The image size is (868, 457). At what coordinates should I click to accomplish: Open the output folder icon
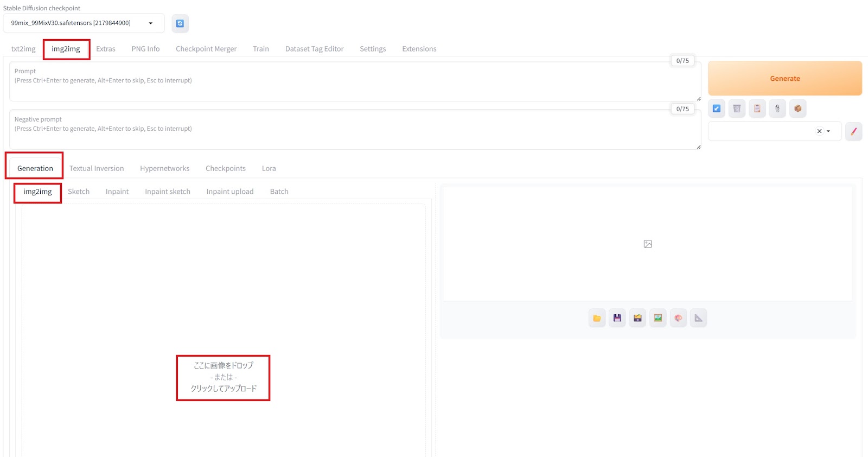[597, 318]
